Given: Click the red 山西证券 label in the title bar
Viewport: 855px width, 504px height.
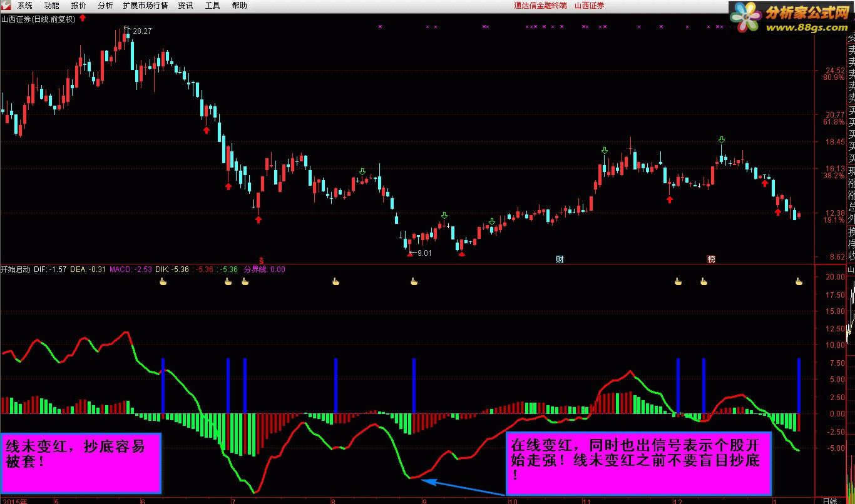Looking at the screenshot, I should (590, 6).
